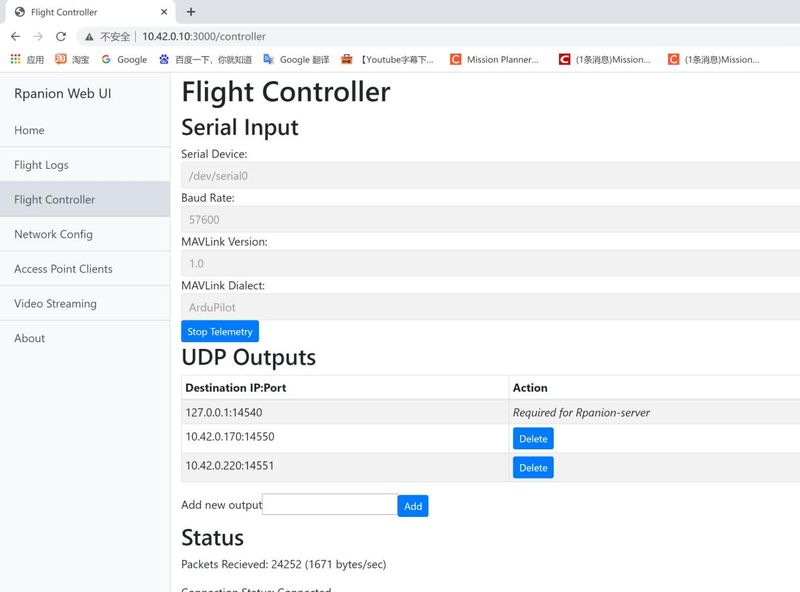Open the Youtube subtitle download bookmark
Image resolution: width=800 pixels, height=592 pixels.
click(388, 60)
